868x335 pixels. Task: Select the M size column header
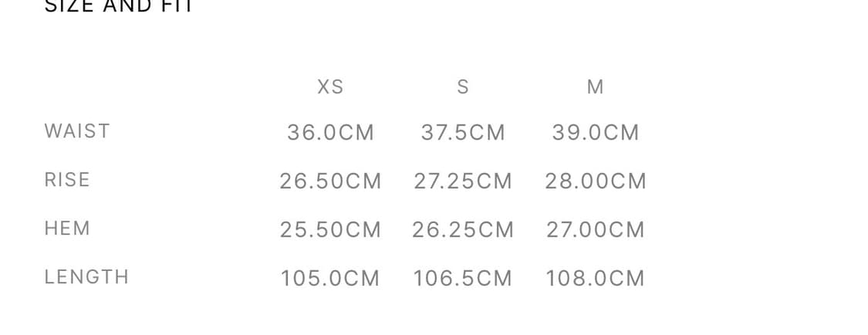tap(596, 87)
